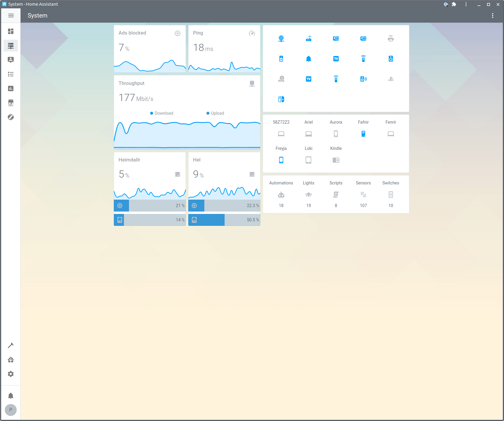Open the Lights counter tile
Viewport: 504px width, 421px height.
(x=309, y=194)
